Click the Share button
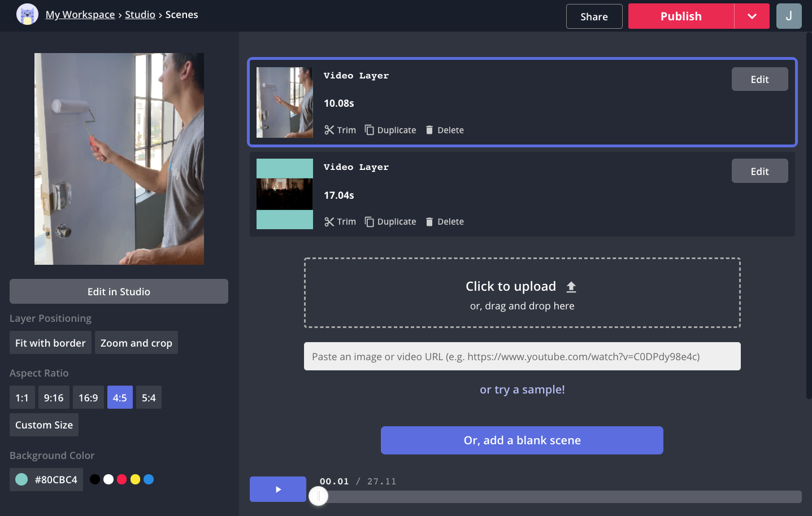This screenshot has height=516, width=812. point(594,16)
